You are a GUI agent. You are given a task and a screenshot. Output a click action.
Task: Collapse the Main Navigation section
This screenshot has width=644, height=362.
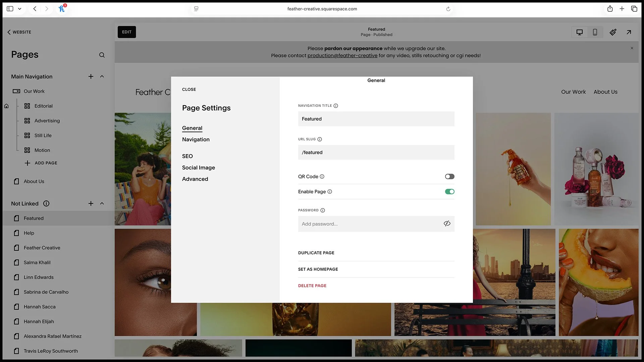point(102,76)
